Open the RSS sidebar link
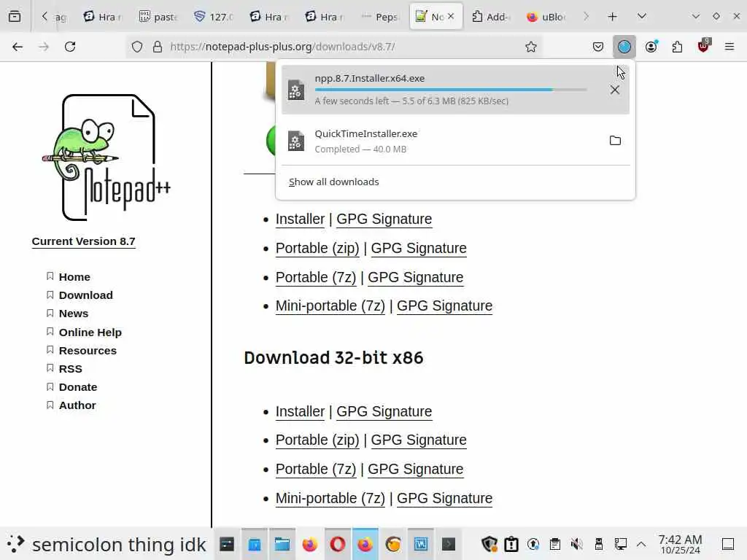The width and height of the screenshot is (747, 560). pos(71,368)
